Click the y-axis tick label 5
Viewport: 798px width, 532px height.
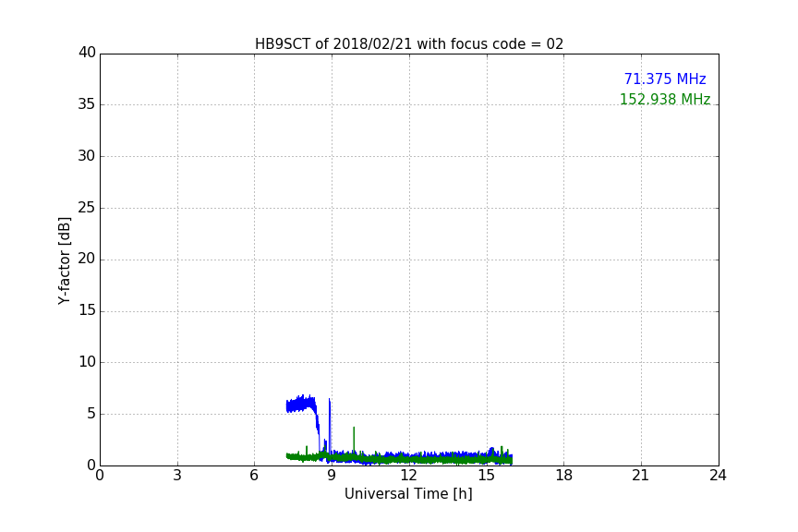point(91,414)
